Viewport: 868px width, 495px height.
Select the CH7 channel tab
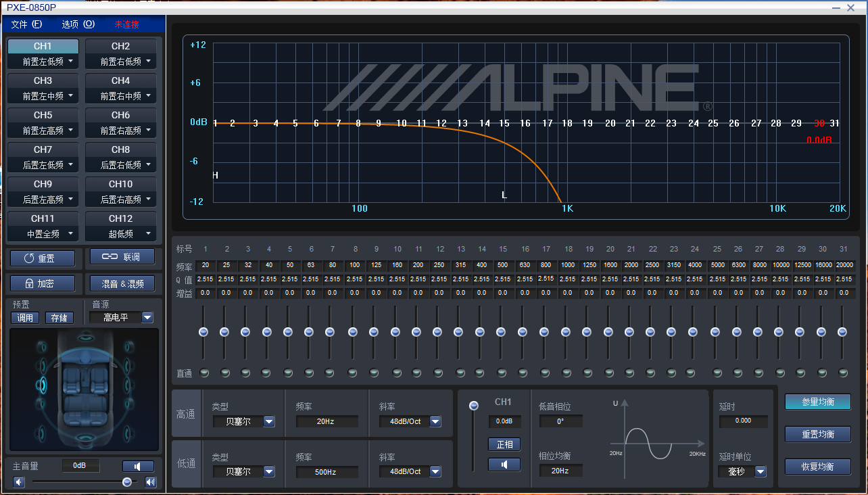coord(43,149)
